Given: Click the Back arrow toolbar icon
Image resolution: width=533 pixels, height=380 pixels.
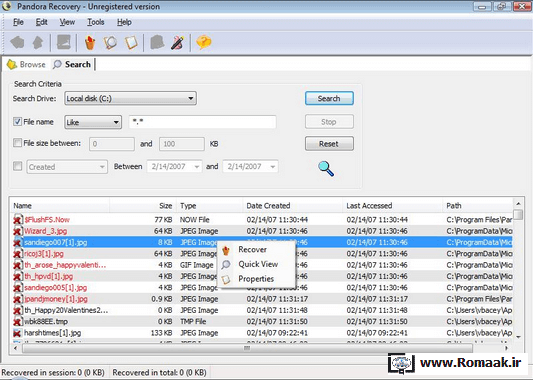Looking at the screenshot, I should [x=17, y=43].
